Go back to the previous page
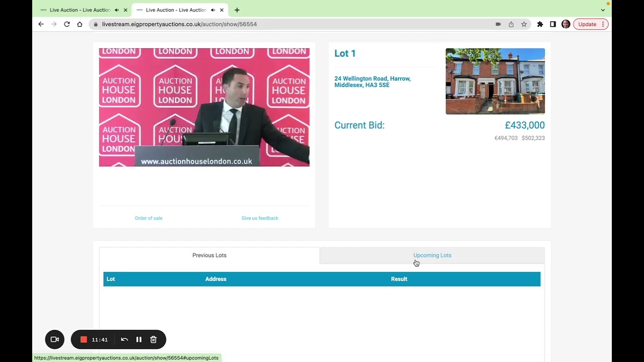This screenshot has height=362, width=644. 41,24
